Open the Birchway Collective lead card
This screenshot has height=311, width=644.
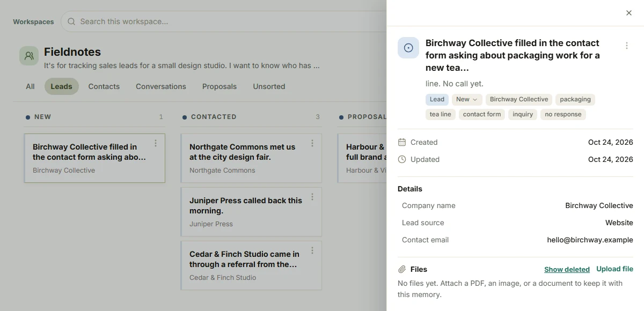pos(94,158)
